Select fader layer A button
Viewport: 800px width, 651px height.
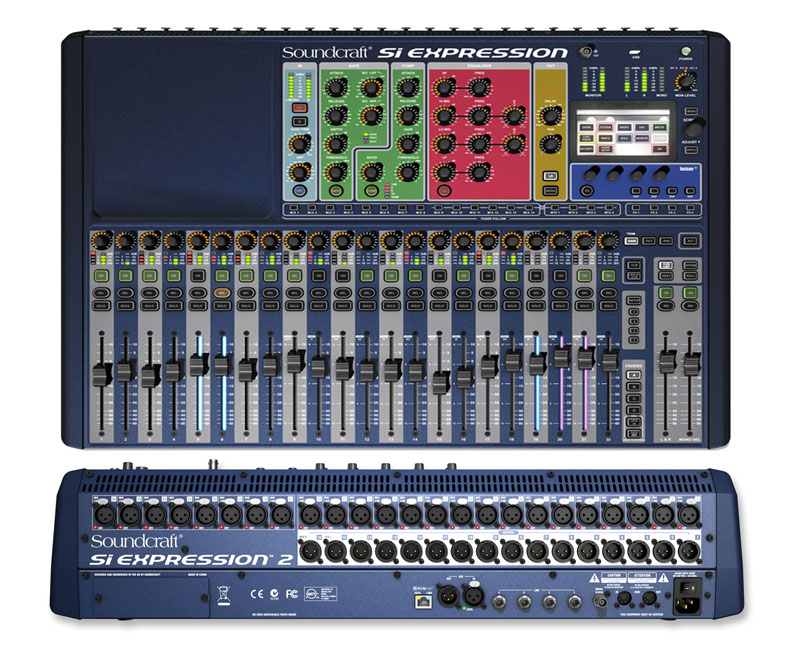633,374
